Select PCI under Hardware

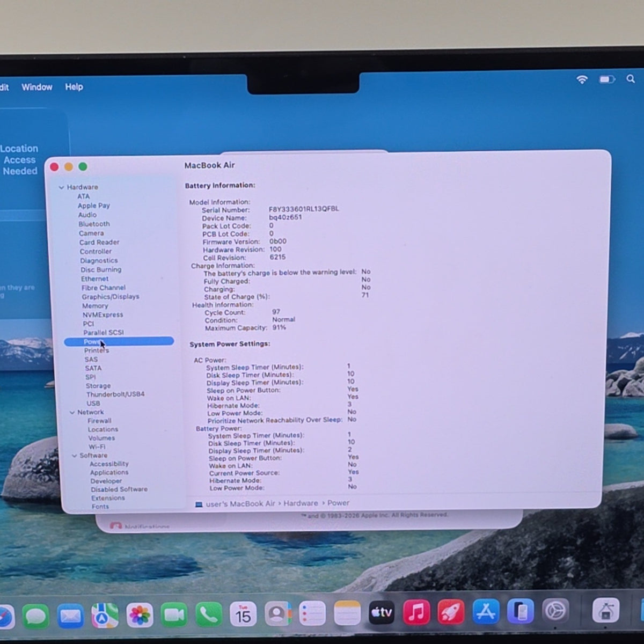[89, 324]
